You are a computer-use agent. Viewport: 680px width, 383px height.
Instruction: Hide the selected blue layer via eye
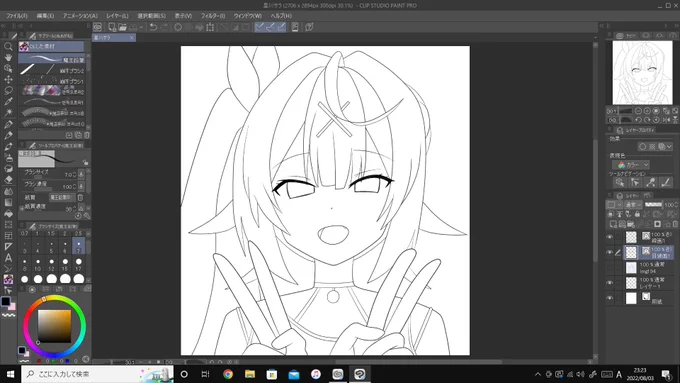(609, 252)
